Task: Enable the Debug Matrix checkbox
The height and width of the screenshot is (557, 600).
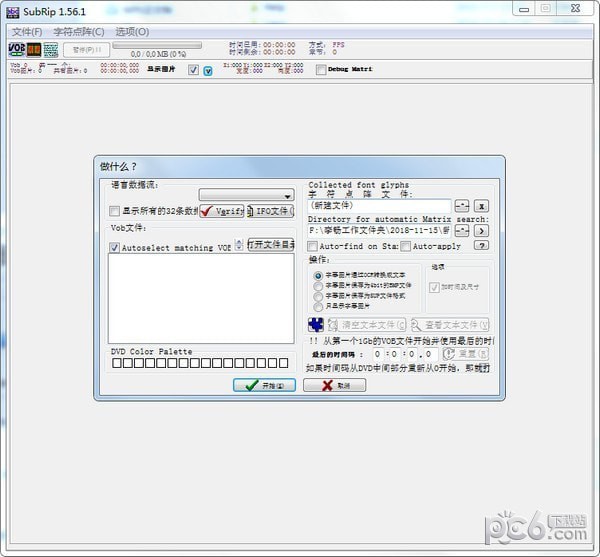Action: (x=321, y=69)
